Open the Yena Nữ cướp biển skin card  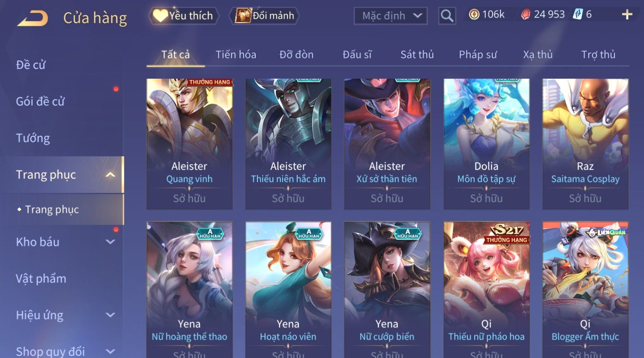387,290
